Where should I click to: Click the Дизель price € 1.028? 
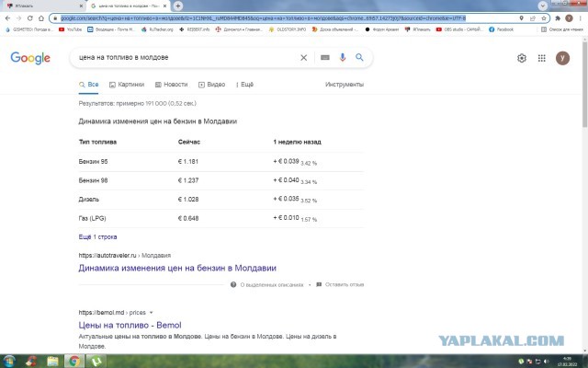coord(188,199)
